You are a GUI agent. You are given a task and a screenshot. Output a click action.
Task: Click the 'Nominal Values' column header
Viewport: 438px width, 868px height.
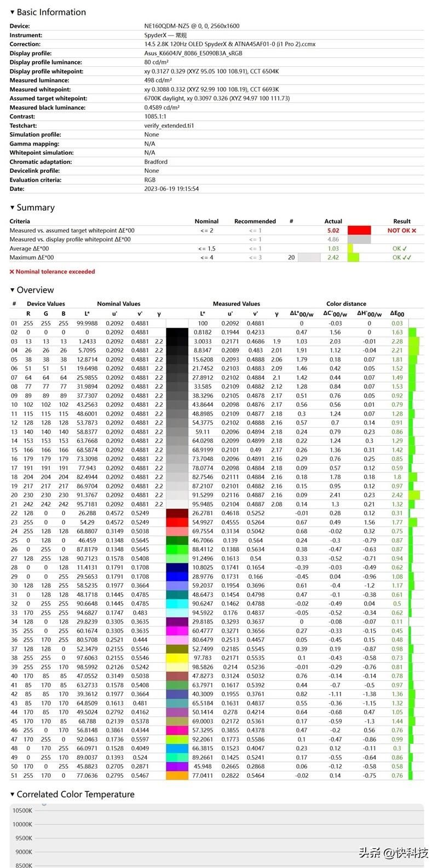(119, 304)
